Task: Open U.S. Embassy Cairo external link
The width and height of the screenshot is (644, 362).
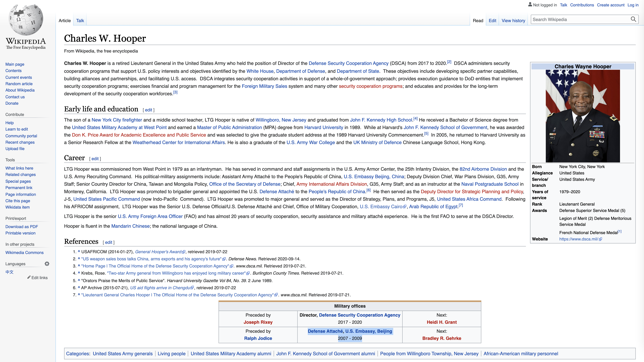Action: 383,207
